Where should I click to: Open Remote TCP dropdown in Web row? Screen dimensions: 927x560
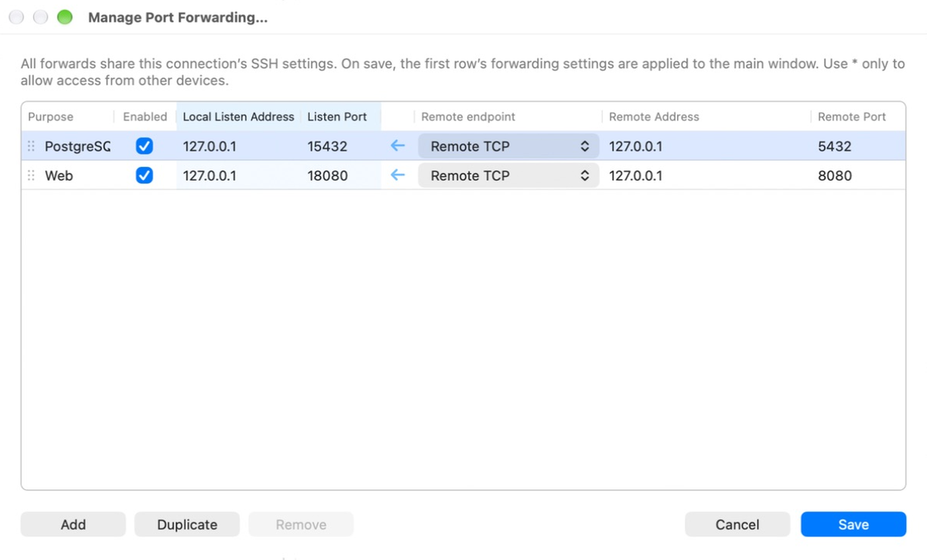click(x=508, y=175)
